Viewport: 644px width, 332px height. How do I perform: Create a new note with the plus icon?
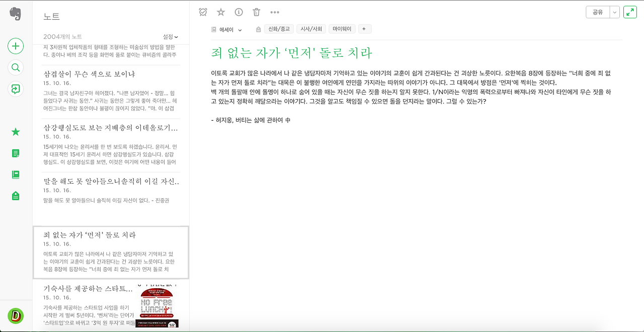tap(15, 46)
